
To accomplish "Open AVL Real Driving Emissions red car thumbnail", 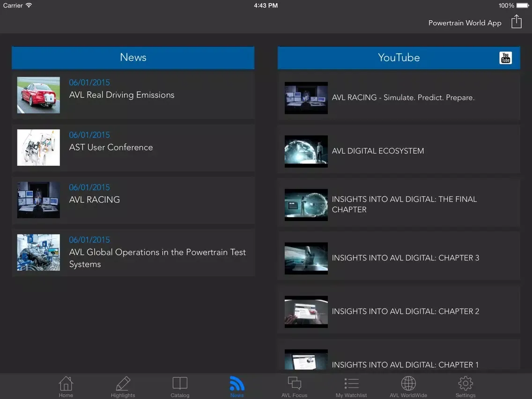I will (x=38, y=95).
